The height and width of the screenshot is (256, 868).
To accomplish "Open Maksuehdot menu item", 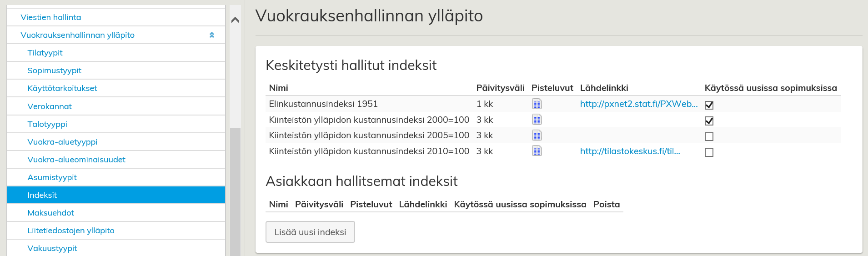I will click(x=50, y=213).
